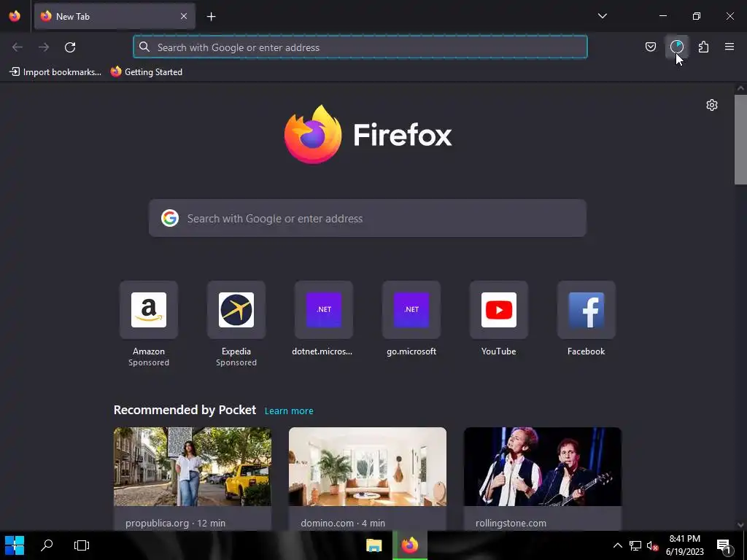This screenshot has width=747, height=560.
Task: Click the propublica.org · 12 min caption
Action: pyautogui.click(x=175, y=523)
